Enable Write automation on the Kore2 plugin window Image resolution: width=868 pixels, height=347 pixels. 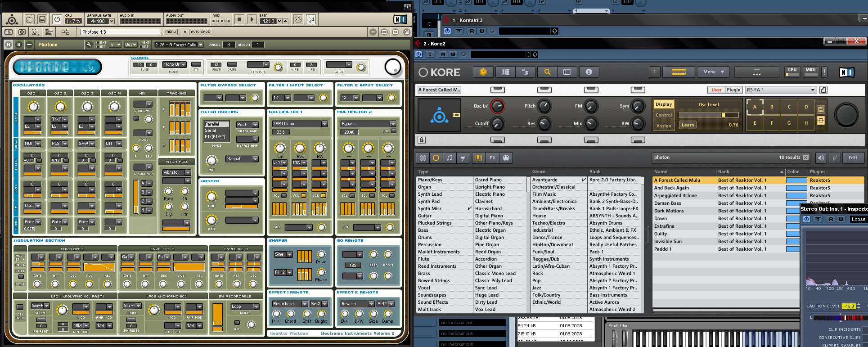453,54
